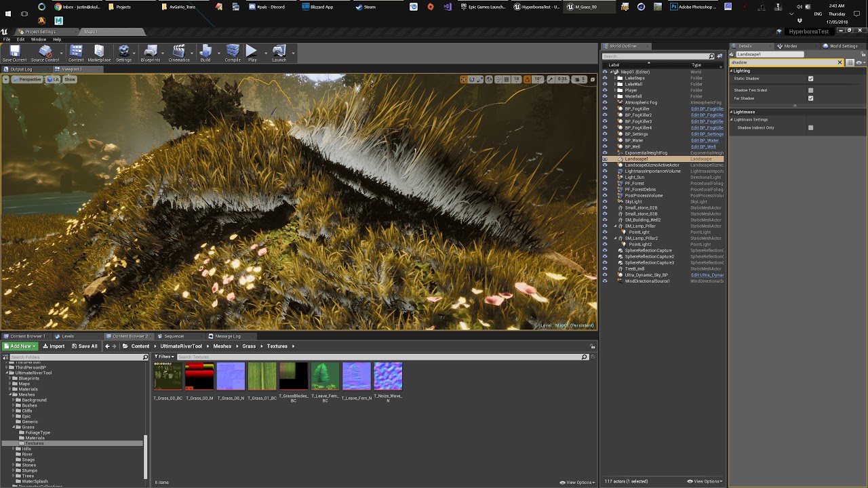Click the Content Browser lock icon
868x488 pixels.
click(593, 346)
